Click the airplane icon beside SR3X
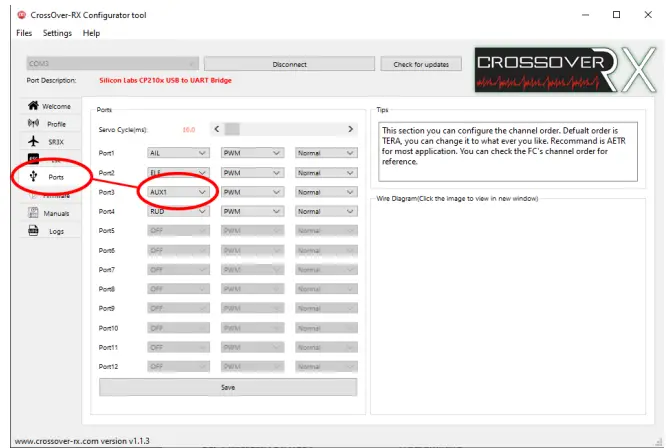666x448 pixels. [x=33, y=141]
